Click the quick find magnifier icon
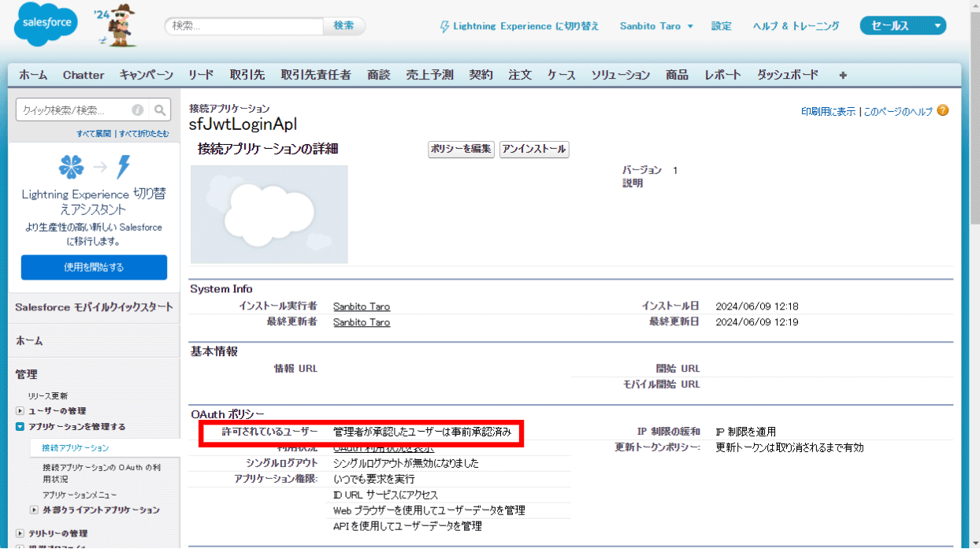Screen dimensions: 980x549 point(159,110)
